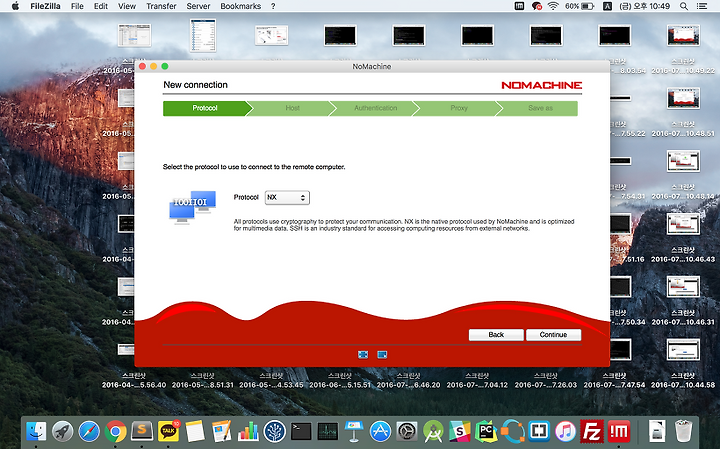The width and height of the screenshot is (720, 449).
Task: Open Android Studio in the Dock
Action: click(x=433, y=432)
